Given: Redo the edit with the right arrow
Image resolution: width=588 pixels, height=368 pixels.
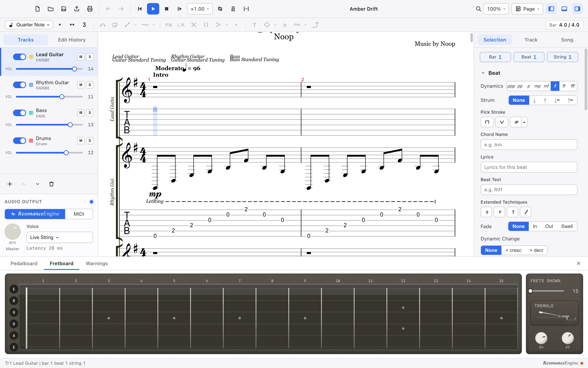Looking at the screenshot, I should click(121, 9).
